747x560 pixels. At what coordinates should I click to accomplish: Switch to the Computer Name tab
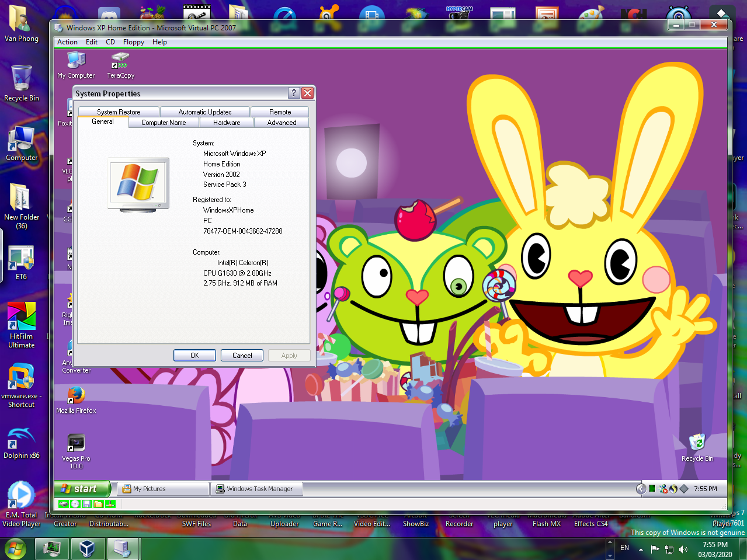point(164,123)
